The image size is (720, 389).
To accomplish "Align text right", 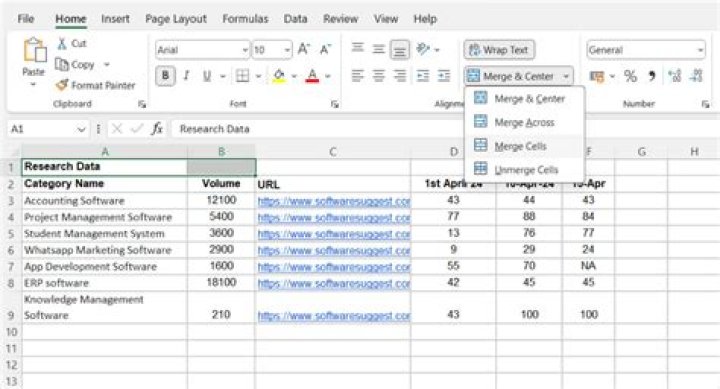I will [399, 76].
